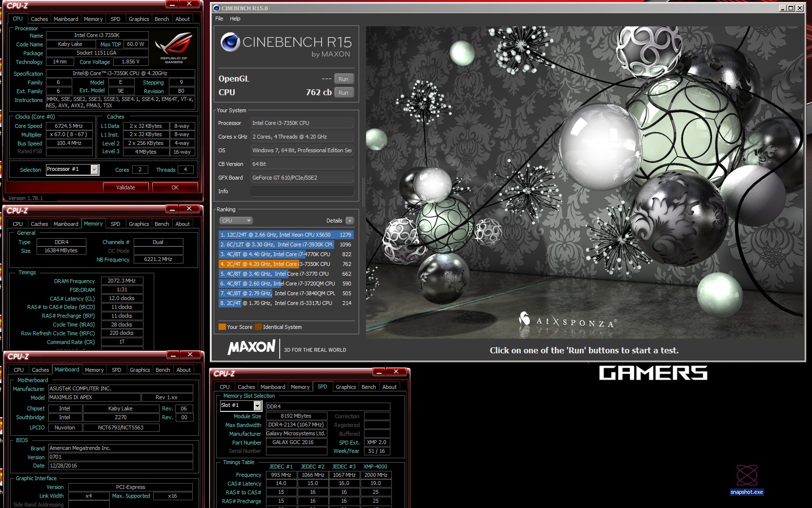The width and height of the screenshot is (812, 508).
Task: Click the Core Speed value 6724.5 MHz
Action: [69, 126]
